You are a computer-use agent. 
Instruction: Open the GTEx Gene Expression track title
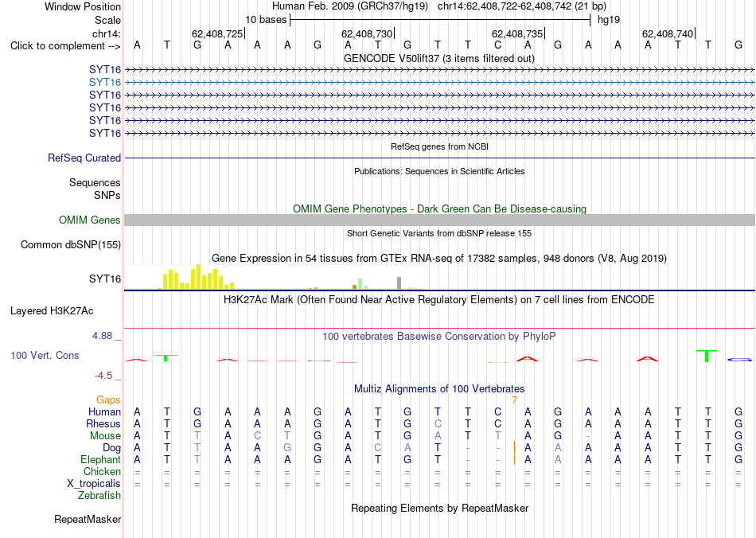[x=439, y=259]
